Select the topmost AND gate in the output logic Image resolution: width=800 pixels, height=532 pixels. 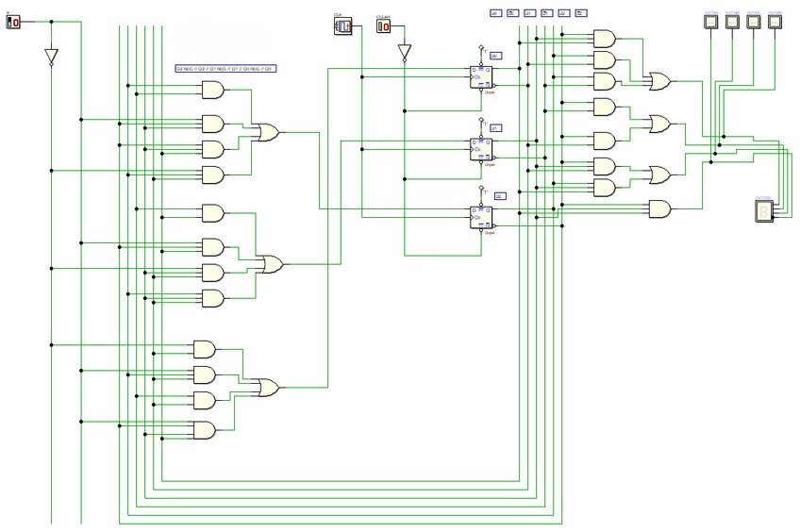tap(605, 39)
